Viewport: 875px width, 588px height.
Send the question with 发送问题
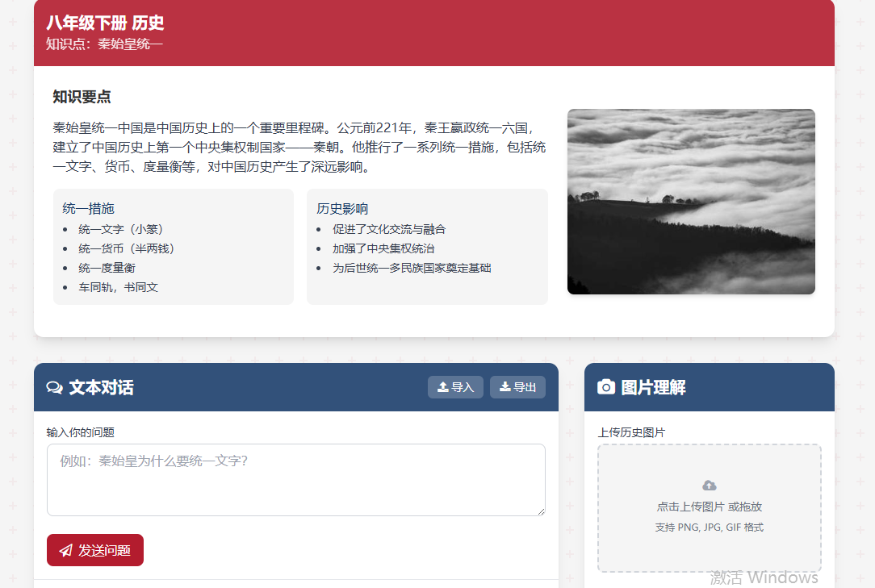(x=95, y=550)
